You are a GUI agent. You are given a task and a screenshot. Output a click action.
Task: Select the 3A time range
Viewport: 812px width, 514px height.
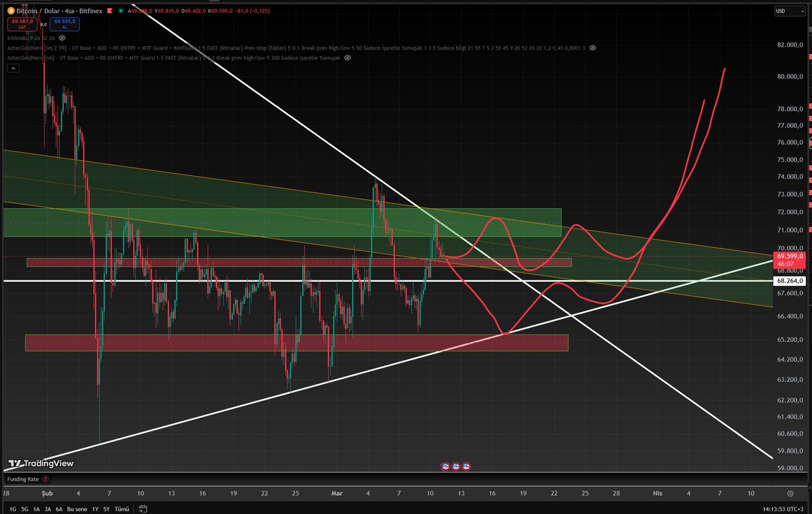[49, 509]
